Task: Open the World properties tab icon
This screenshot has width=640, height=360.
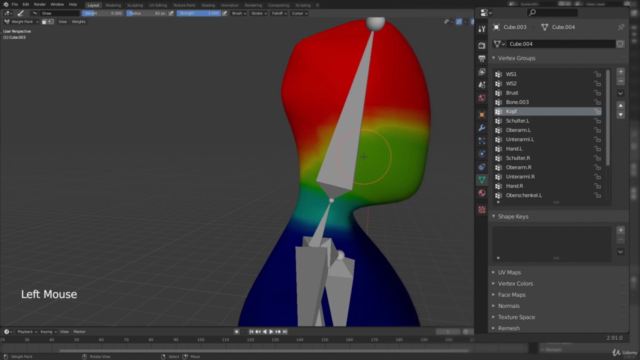Action: [482, 98]
